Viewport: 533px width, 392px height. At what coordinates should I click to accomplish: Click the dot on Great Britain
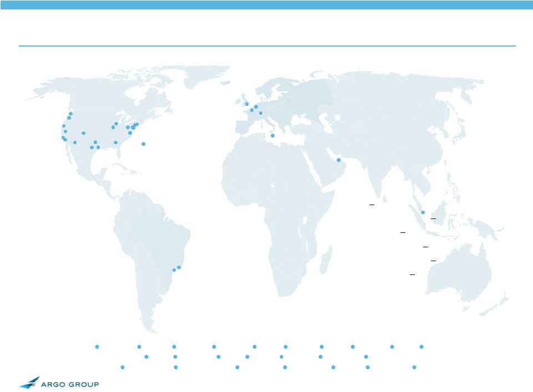click(x=247, y=104)
